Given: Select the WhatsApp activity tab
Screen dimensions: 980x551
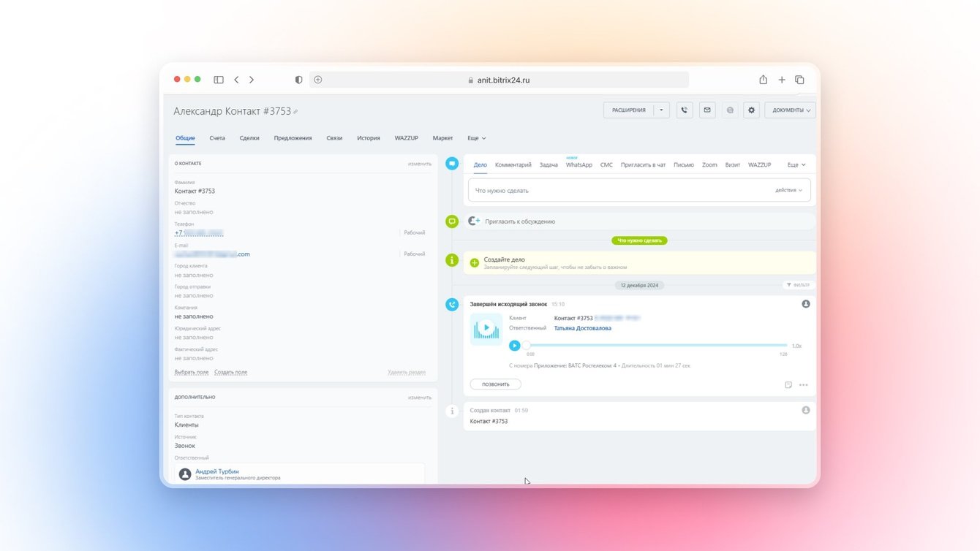Looking at the screenshot, I should 579,165.
